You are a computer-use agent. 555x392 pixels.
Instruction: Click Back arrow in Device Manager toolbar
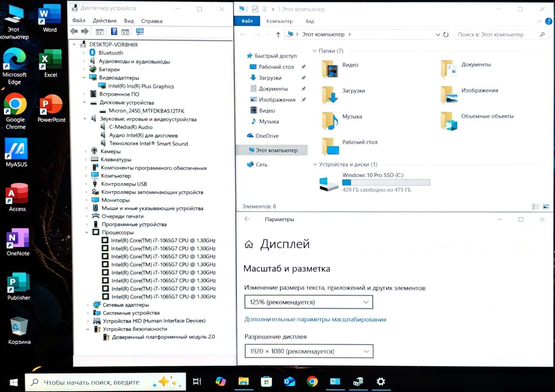74,31
